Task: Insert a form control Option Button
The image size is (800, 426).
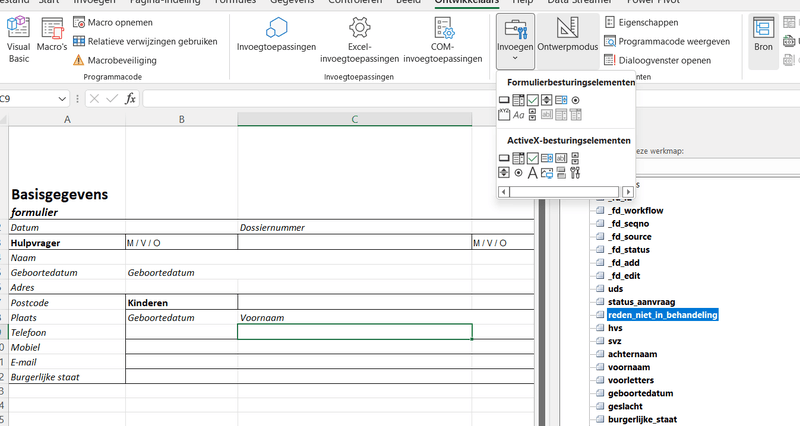Action: coord(576,100)
